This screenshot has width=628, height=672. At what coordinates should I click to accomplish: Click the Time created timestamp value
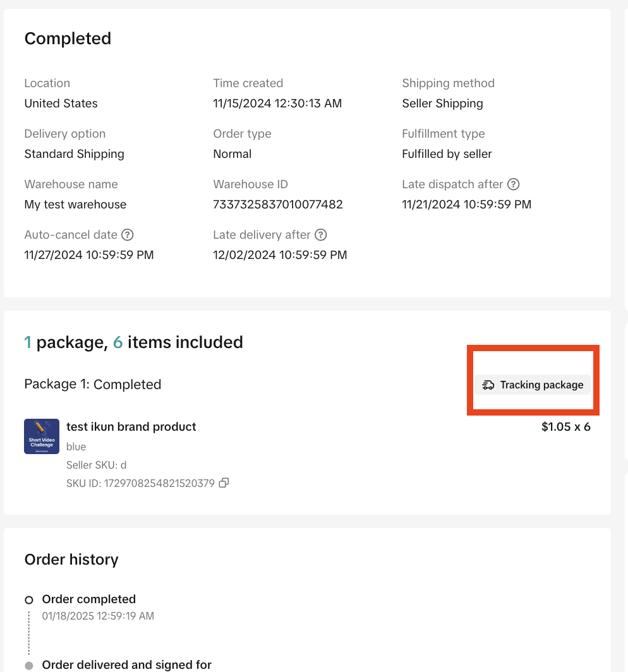click(x=277, y=104)
